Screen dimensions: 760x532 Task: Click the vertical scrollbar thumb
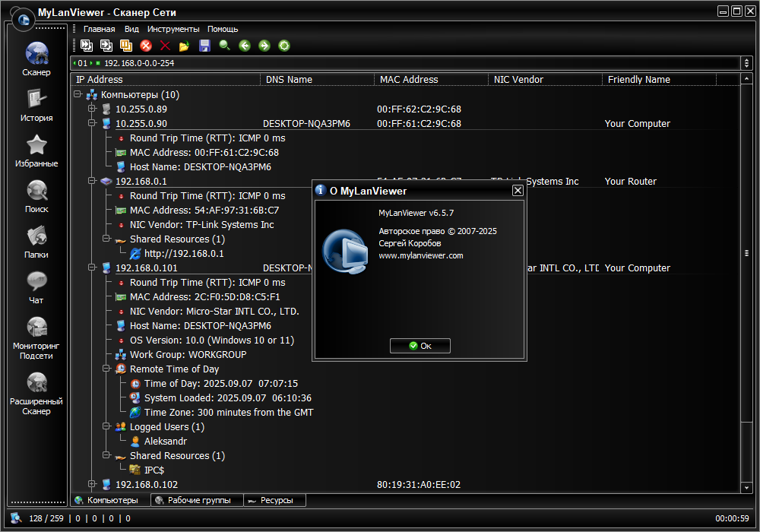click(746, 253)
